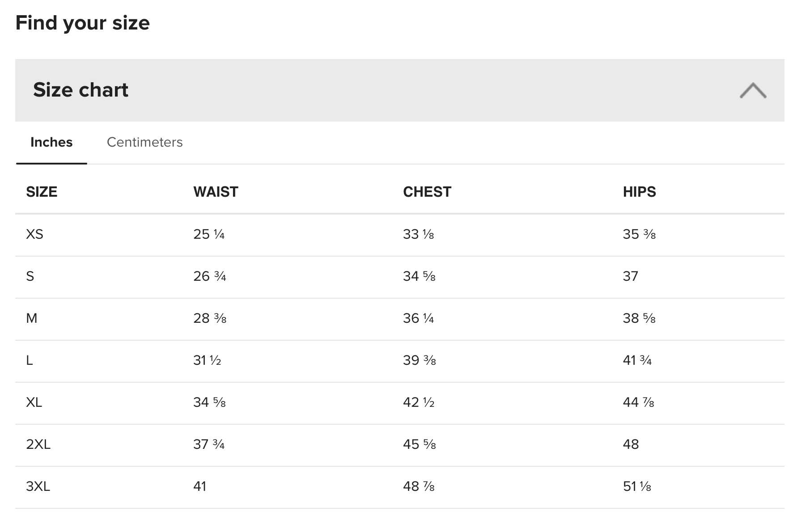Image resolution: width=789 pixels, height=532 pixels.
Task: Click the Find your size heading
Action: tap(83, 23)
